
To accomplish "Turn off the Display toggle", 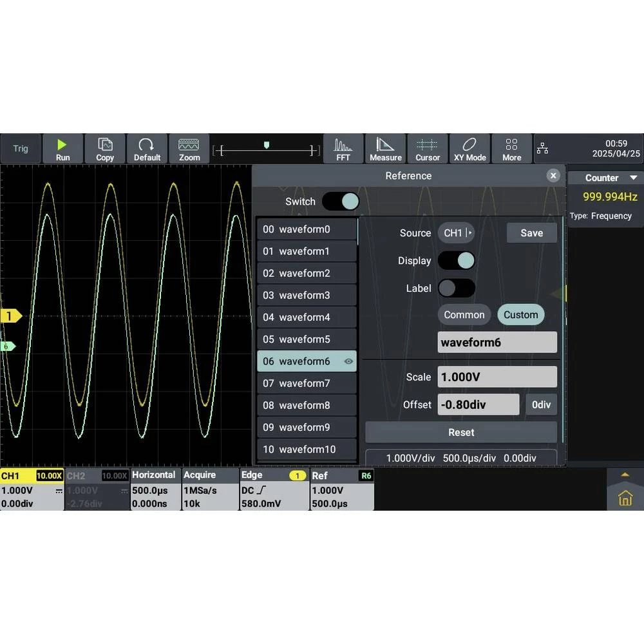I will (x=457, y=261).
